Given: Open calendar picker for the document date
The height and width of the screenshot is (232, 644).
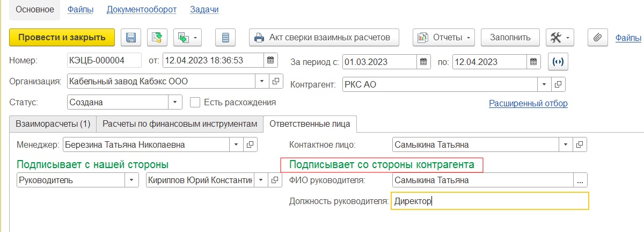Looking at the screenshot, I should [x=270, y=61].
